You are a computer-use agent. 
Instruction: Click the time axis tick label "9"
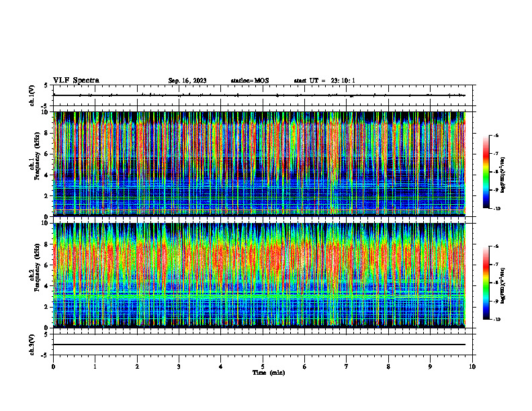coord(430,367)
